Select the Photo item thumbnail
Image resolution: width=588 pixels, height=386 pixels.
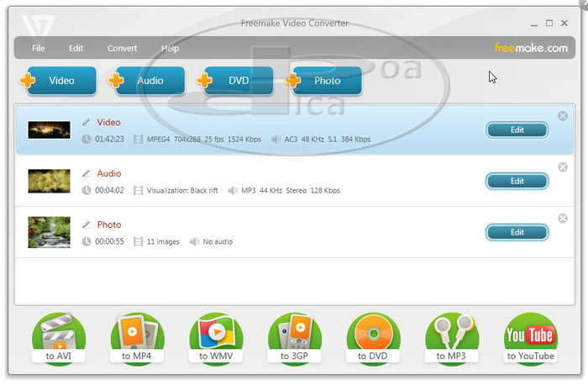pyautogui.click(x=49, y=232)
